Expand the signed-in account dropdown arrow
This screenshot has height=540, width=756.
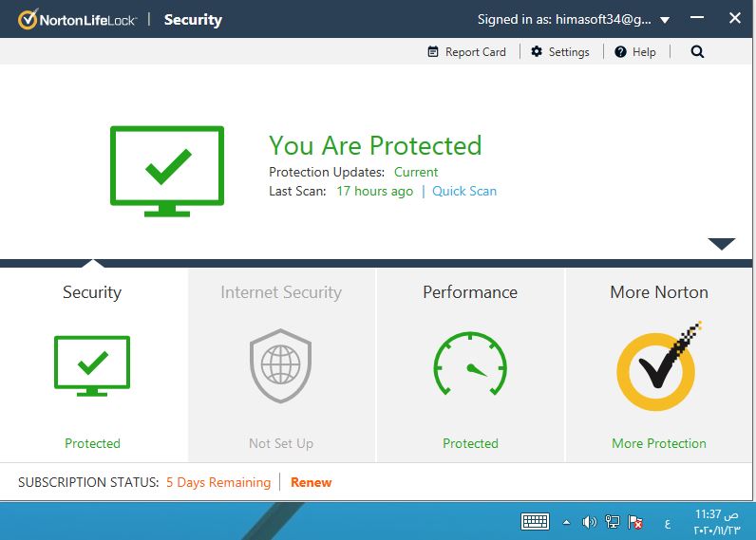pos(665,20)
